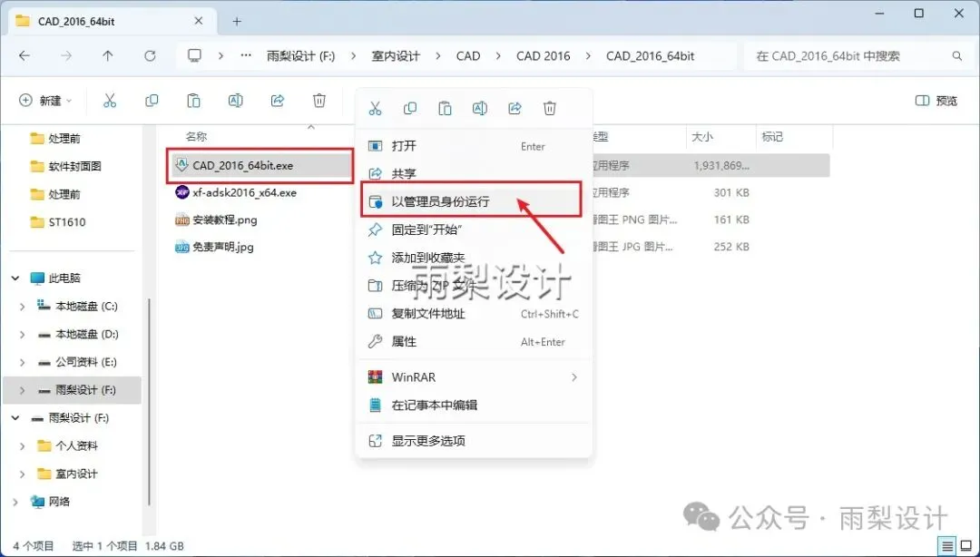Screen dimensions: 980x557
Task: Choose 固定到"开始" in the context menu
Action: click(x=474, y=230)
